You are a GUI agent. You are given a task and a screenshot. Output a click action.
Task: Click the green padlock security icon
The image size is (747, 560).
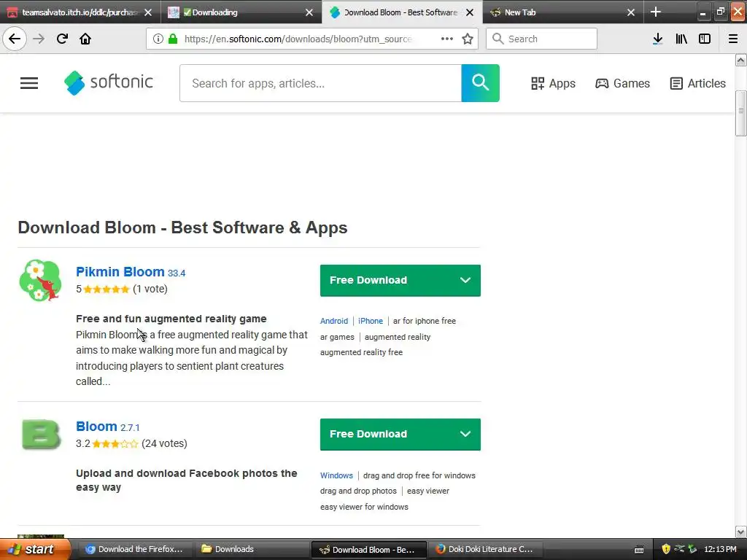click(x=173, y=39)
